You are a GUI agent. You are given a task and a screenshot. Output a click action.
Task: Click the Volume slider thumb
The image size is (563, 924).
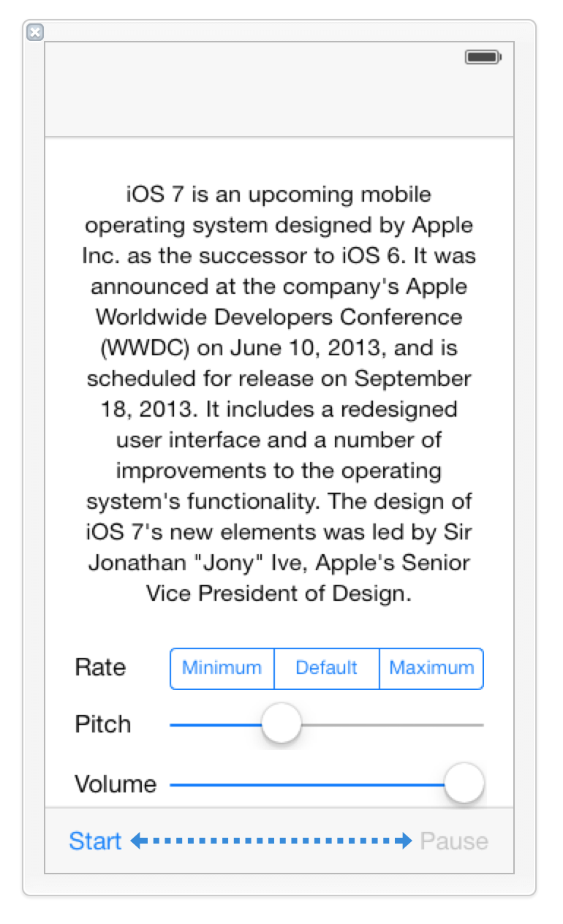coord(464,784)
